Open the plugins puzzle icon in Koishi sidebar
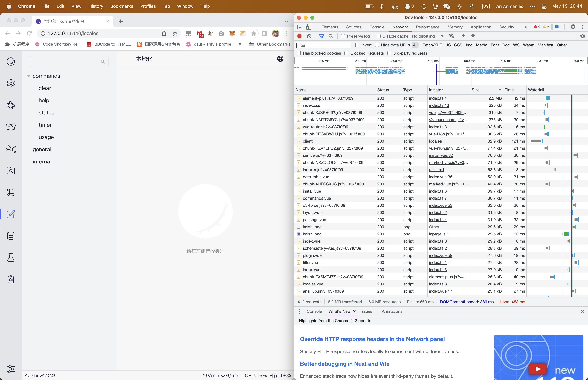This screenshot has height=380, width=588. coord(11,105)
